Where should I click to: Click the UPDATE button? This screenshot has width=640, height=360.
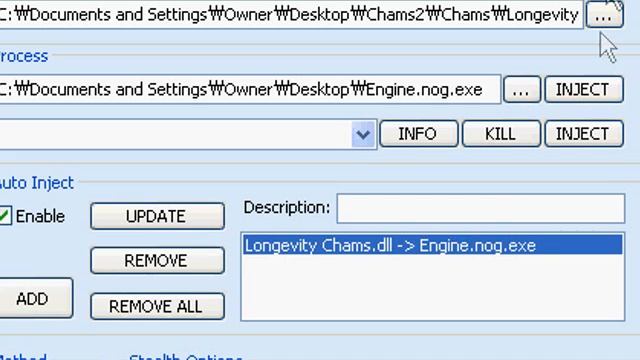point(157,216)
